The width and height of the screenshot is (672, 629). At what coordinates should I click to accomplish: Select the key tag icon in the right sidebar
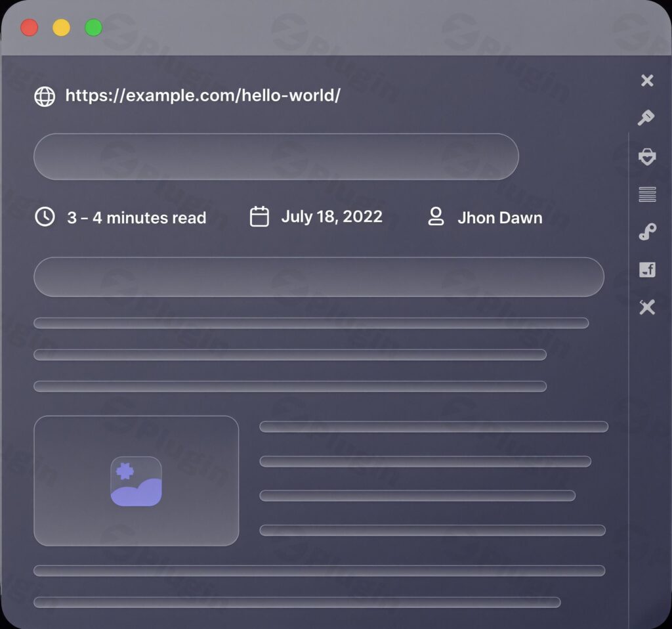click(647, 118)
